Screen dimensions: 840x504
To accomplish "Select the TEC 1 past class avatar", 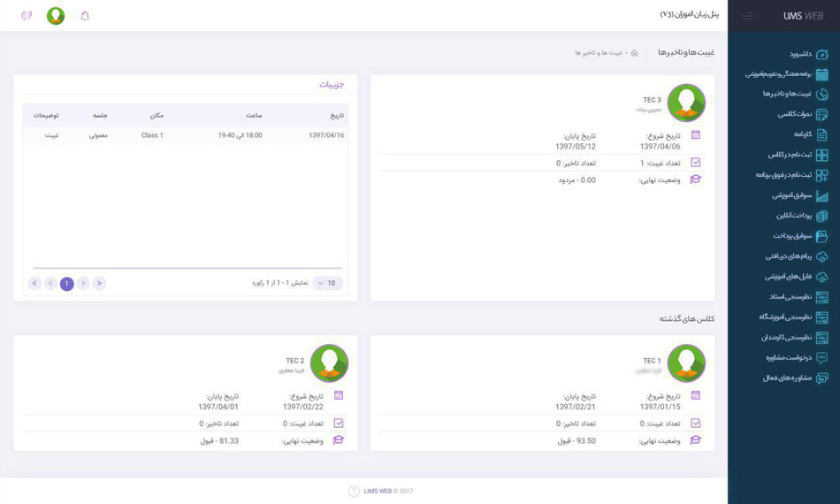I will click(x=686, y=363).
